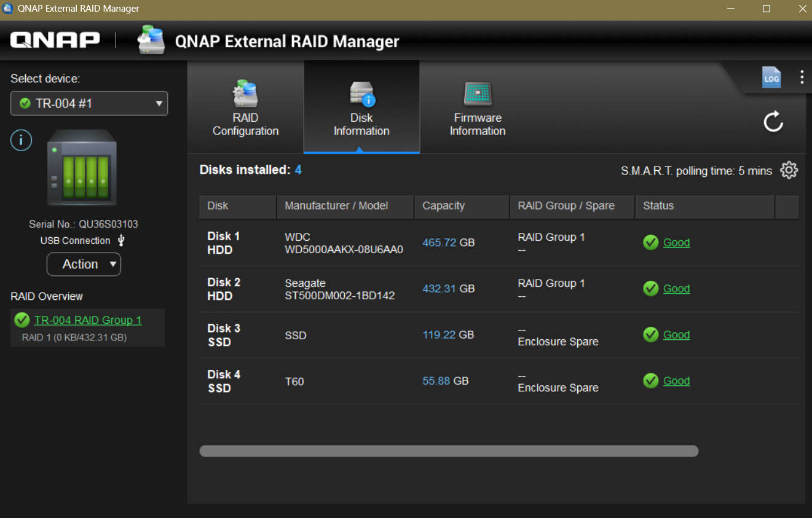Select the Disk 3 SSD row label
Image resolution: width=812 pixels, height=518 pixels.
click(x=224, y=335)
